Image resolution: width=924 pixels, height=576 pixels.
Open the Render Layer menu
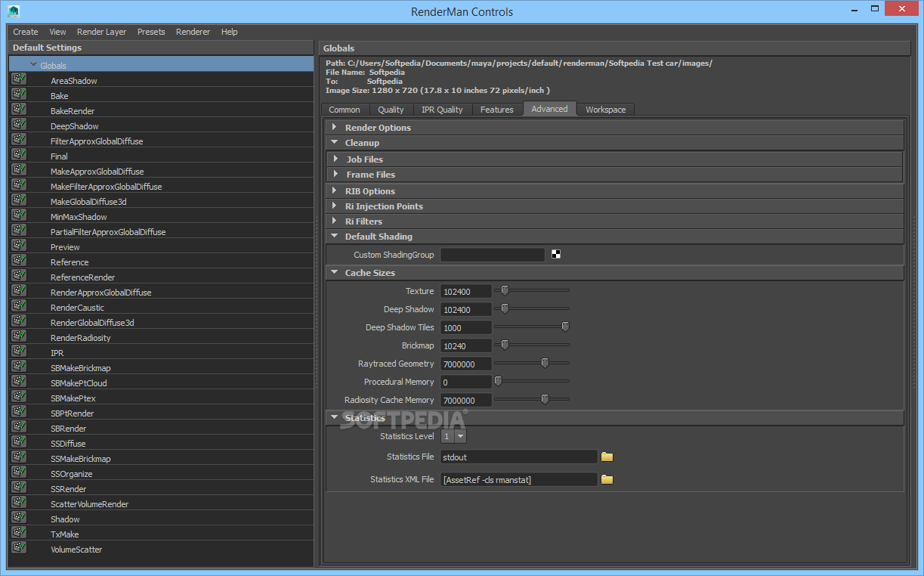[101, 32]
